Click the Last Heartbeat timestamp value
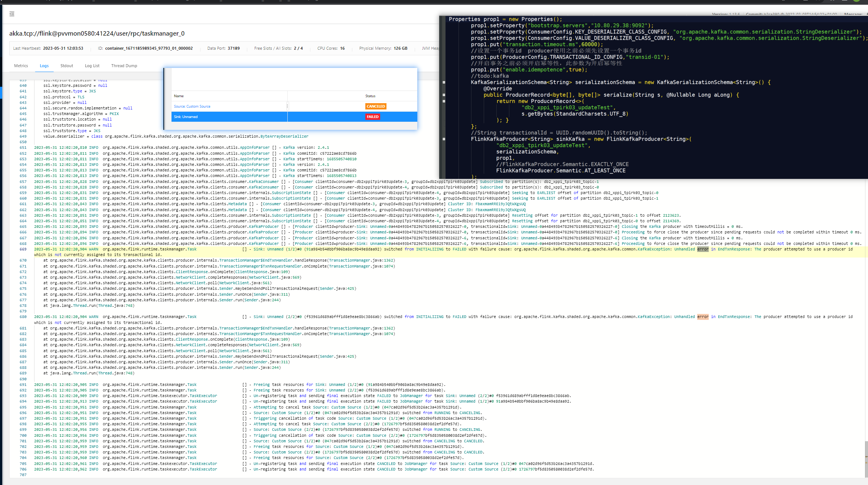Screen dimensions: 868x485 (63, 48)
